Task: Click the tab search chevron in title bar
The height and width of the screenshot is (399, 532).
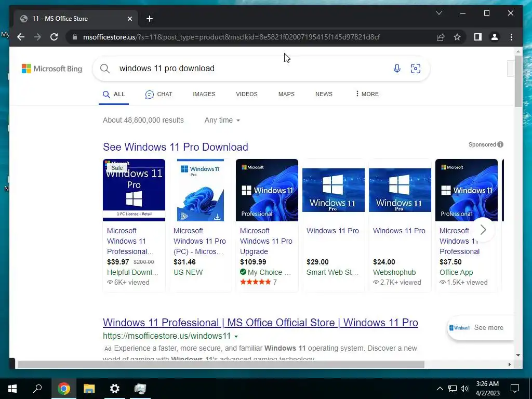Action: coord(438,13)
